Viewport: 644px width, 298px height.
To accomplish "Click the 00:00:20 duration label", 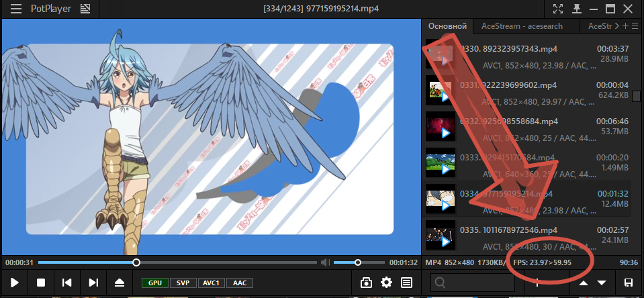I will click(612, 157).
